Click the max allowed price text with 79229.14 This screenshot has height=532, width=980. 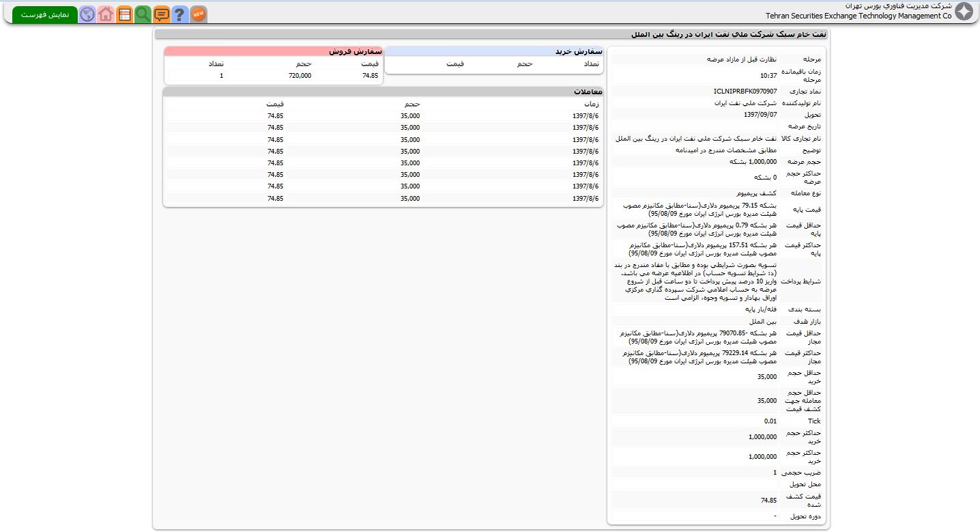tap(700, 356)
